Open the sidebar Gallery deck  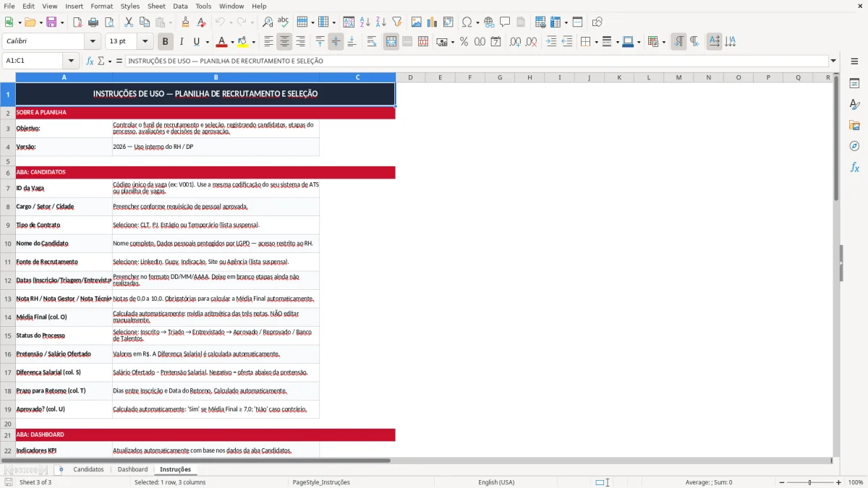coord(854,126)
